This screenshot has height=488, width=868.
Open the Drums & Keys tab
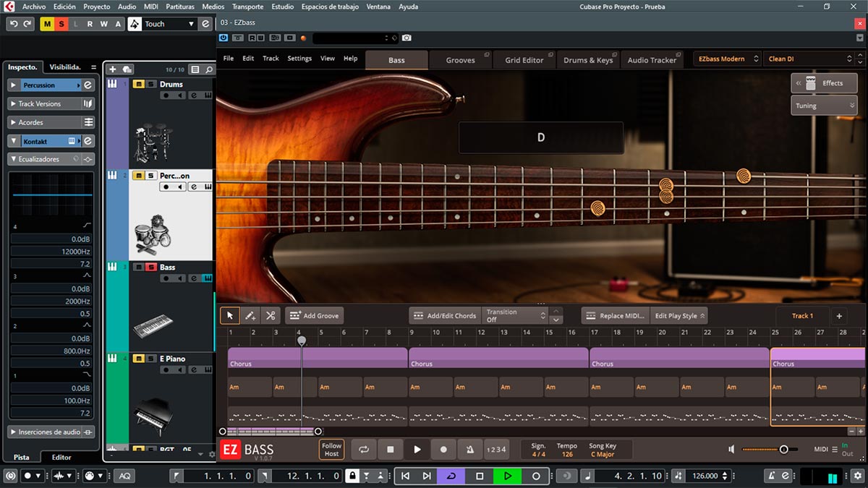(588, 60)
